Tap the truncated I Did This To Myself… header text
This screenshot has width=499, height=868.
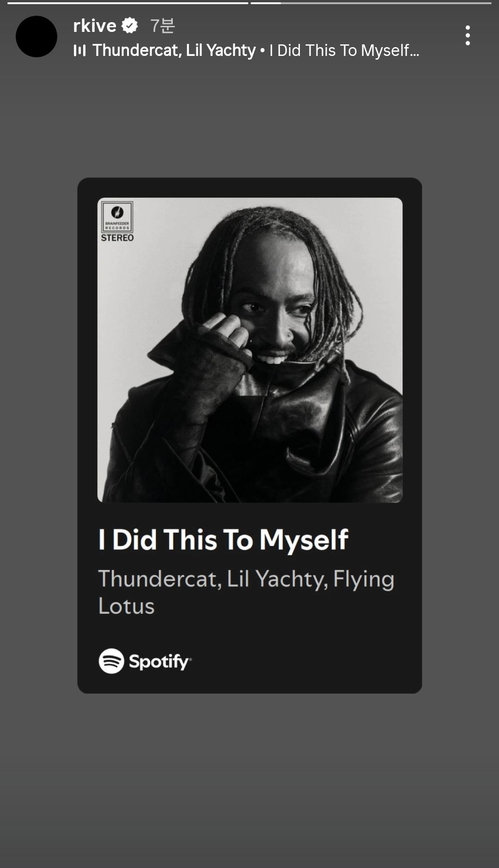coord(344,50)
